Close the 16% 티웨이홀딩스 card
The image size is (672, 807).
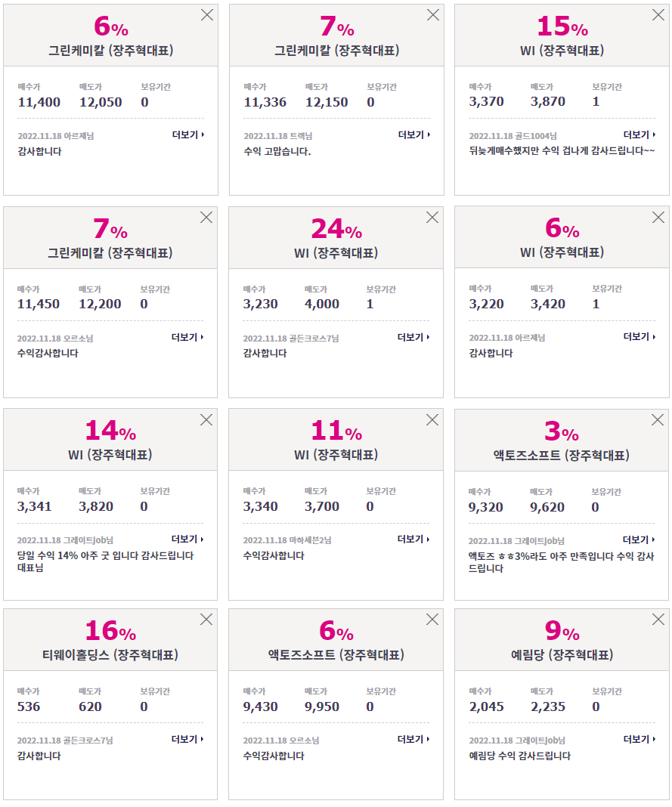coord(206,619)
